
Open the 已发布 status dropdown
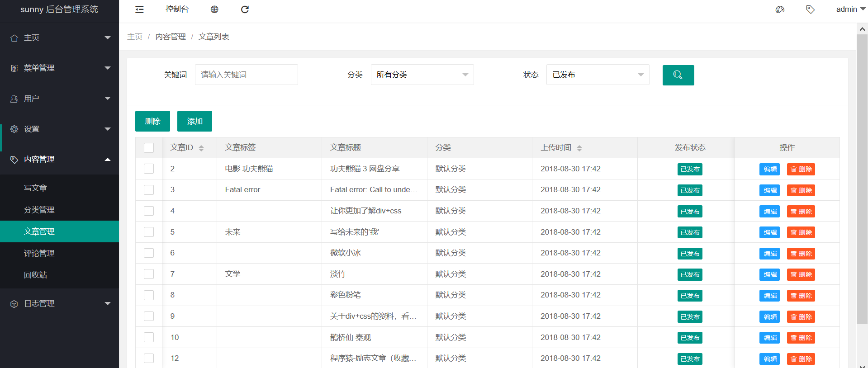(598, 75)
